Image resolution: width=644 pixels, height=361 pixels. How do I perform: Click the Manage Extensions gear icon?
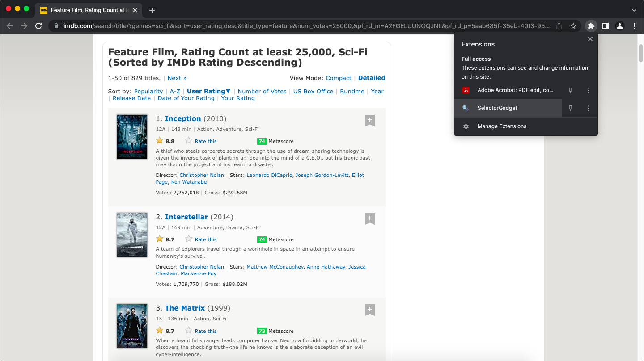coord(466,126)
